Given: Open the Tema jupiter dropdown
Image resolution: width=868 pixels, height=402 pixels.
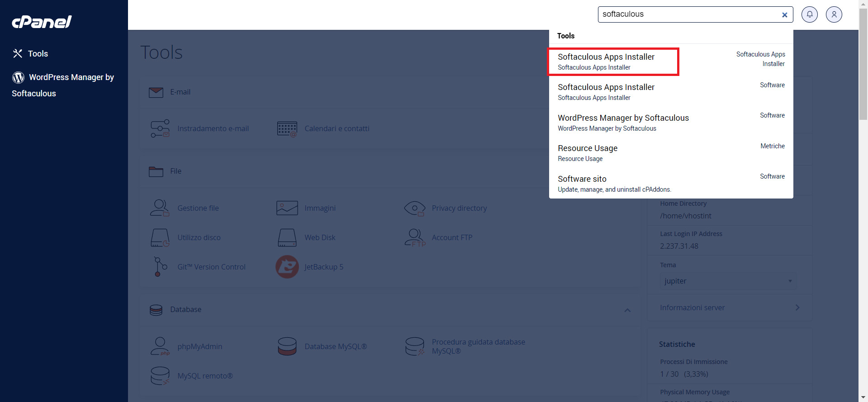Looking at the screenshot, I should tap(728, 281).
